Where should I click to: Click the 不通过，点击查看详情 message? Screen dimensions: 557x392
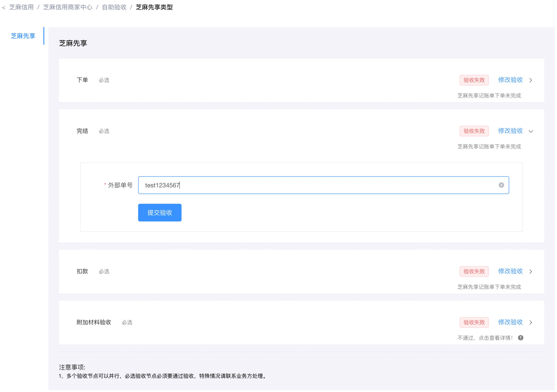coord(485,338)
